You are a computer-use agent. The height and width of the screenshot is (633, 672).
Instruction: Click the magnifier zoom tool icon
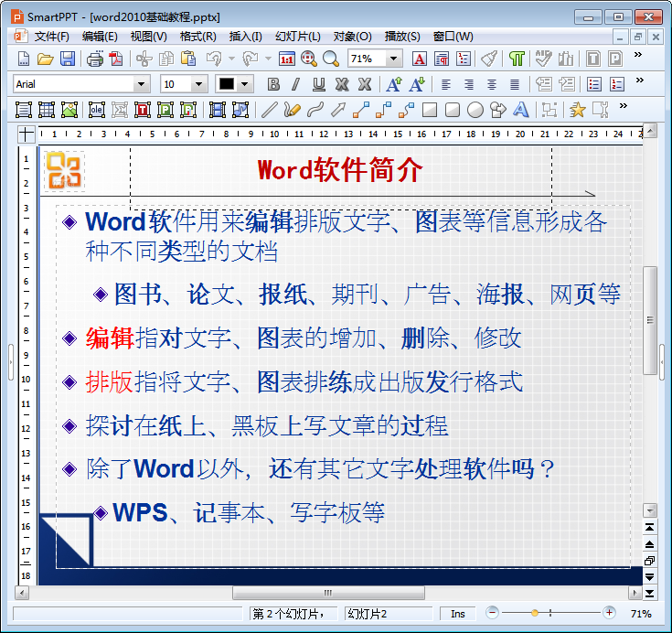(309, 59)
